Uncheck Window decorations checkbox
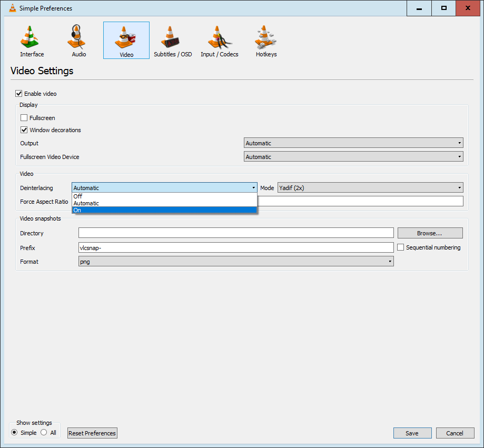Image resolution: width=484 pixels, height=448 pixels. pyautogui.click(x=24, y=130)
